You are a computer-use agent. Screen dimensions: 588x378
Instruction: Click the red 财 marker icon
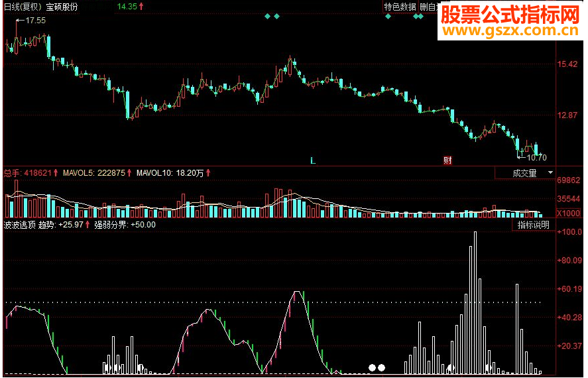[447, 160]
